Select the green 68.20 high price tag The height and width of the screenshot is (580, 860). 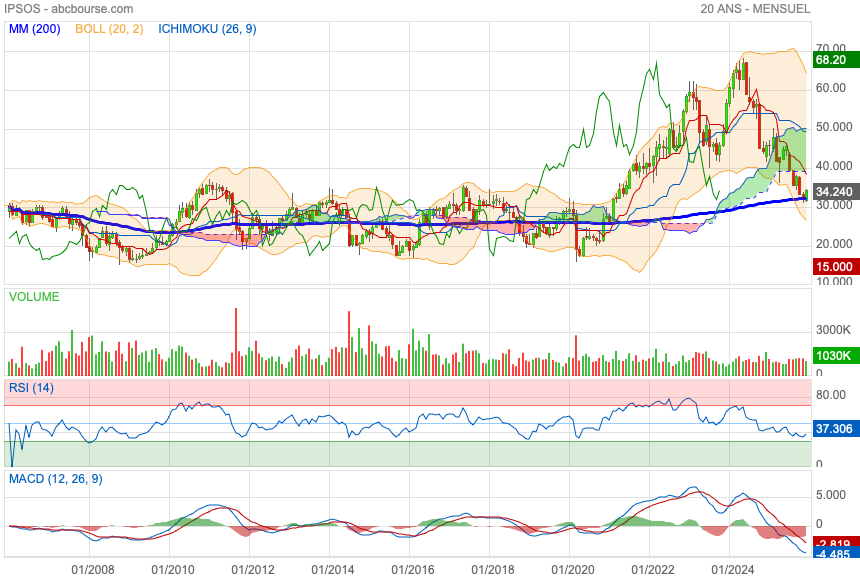tap(833, 60)
